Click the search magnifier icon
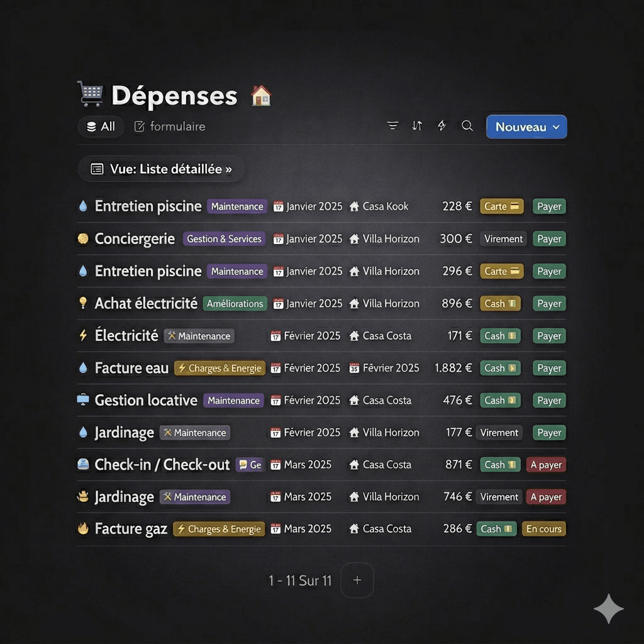 (467, 126)
